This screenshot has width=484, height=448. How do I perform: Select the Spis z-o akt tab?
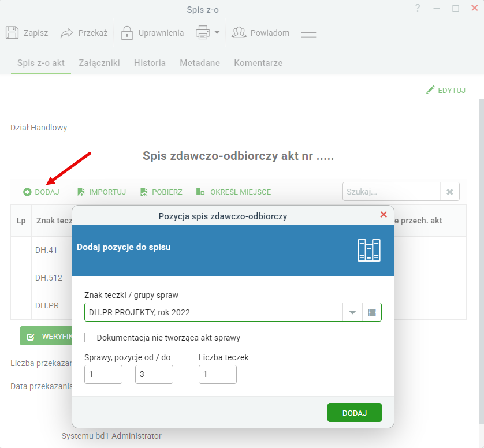pos(41,63)
